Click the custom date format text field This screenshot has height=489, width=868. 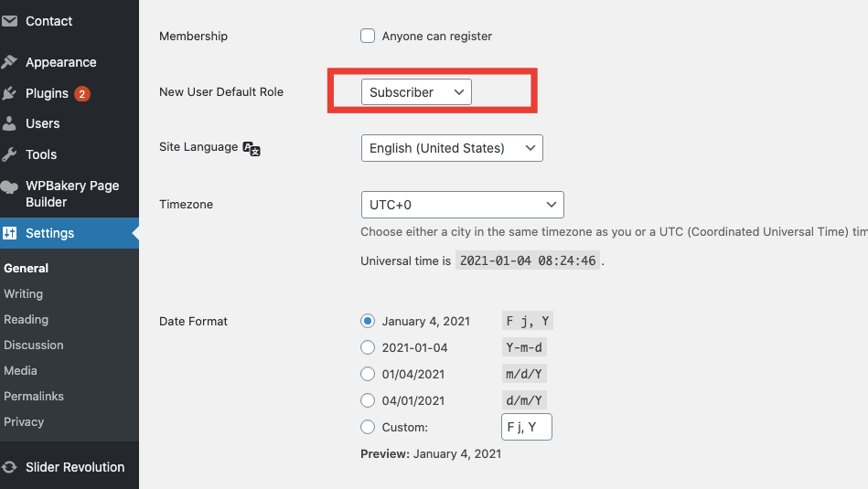[x=526, y=427]
